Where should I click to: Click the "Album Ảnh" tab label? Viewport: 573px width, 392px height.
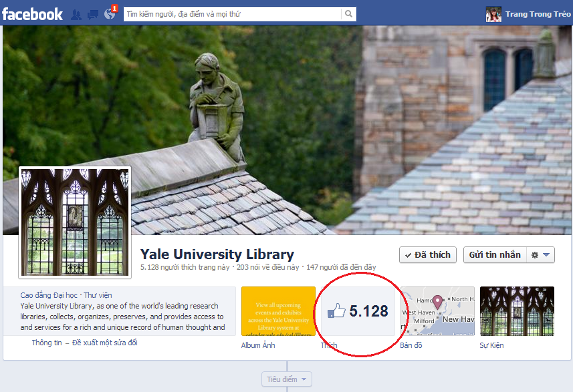(258, 345)
